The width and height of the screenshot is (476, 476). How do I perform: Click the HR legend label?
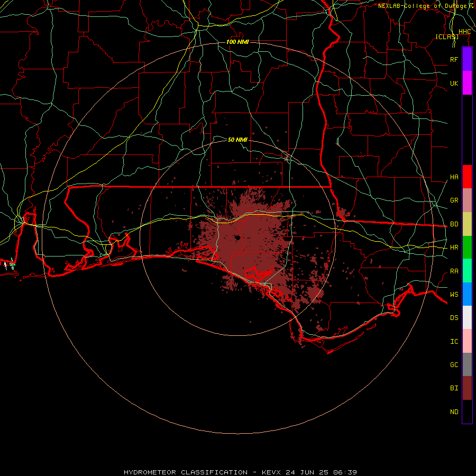[454, 248]
